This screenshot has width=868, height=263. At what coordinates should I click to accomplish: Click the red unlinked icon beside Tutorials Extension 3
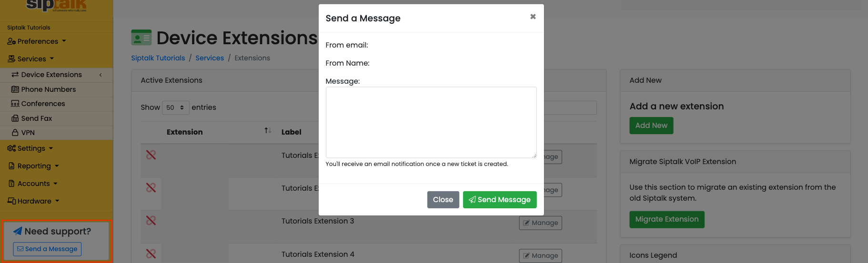[151, 221]
